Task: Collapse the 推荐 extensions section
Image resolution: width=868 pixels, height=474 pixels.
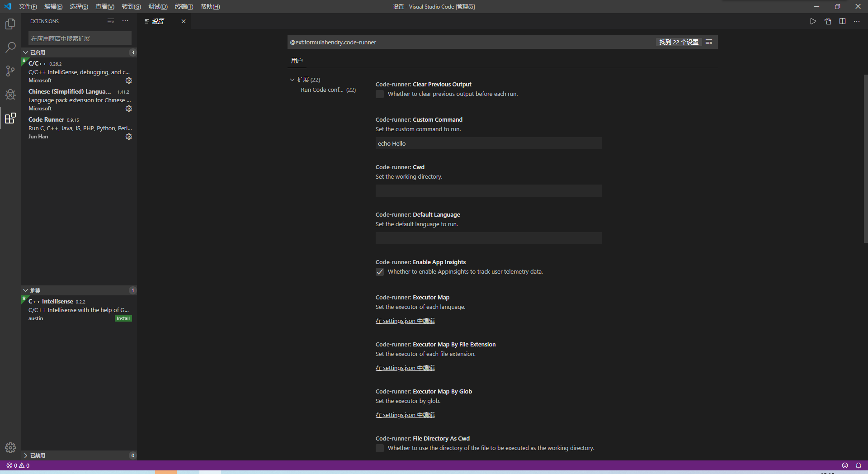Action: point(79,290)
